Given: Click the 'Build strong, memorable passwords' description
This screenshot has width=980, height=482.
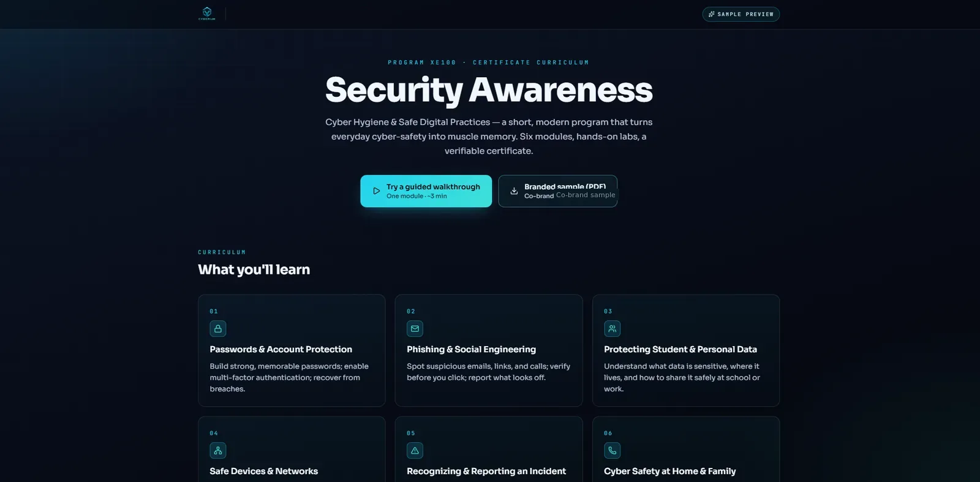Looking at the screenshot, I should click(289, 377).
